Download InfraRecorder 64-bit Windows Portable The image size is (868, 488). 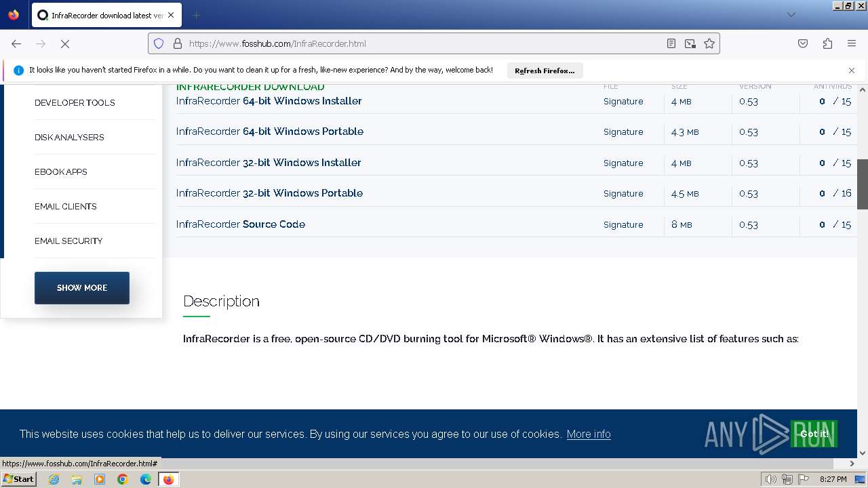point(270,131)
